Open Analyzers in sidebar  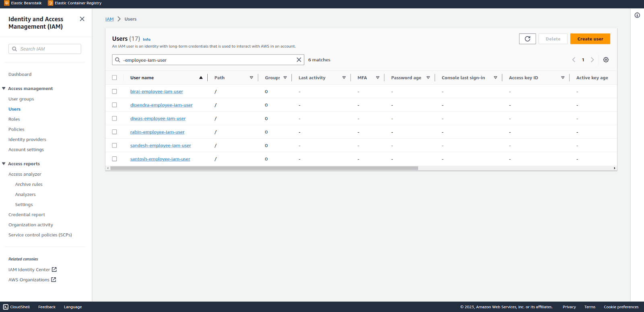coord(25,194)
